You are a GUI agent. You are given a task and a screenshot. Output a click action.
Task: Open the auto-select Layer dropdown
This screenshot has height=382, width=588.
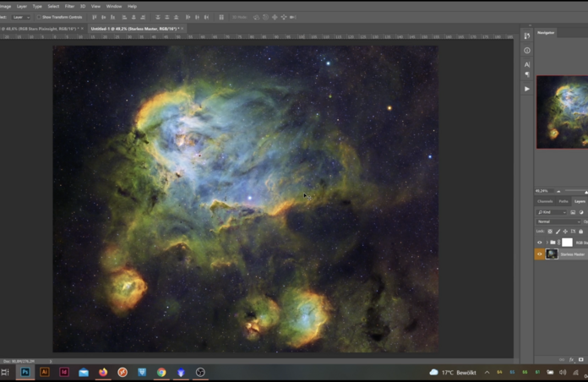[21, 17]
